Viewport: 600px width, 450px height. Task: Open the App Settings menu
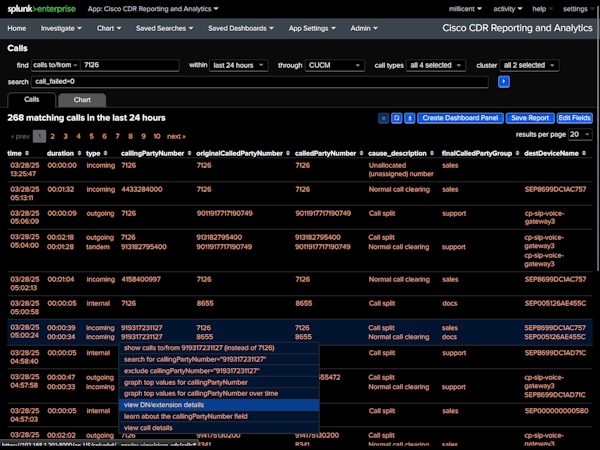tap(312, 28)
